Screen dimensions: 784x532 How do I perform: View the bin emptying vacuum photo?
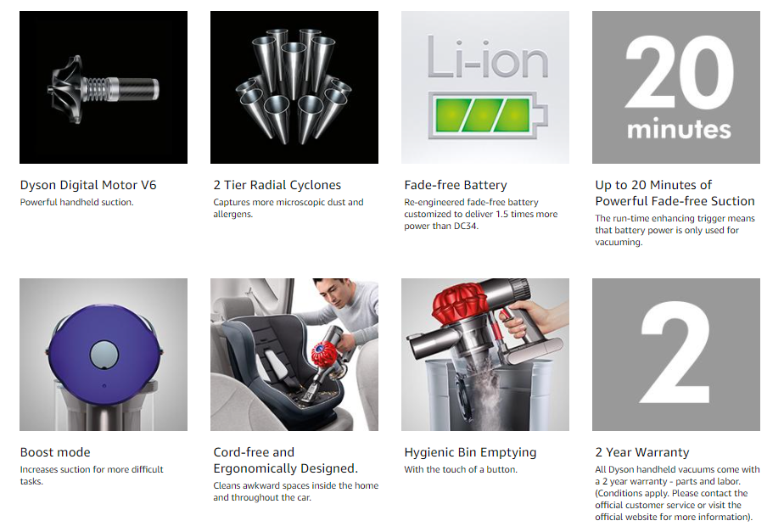[485, 355]
